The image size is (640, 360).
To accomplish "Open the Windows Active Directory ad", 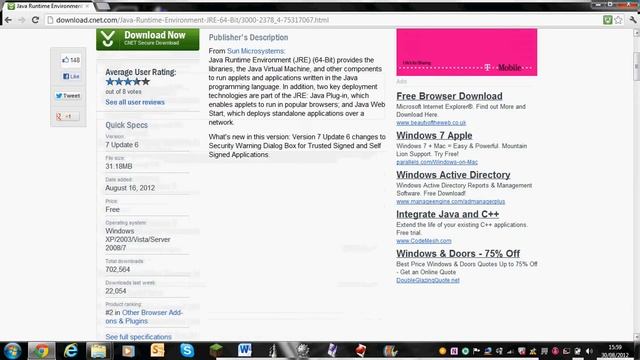I will 453,175.
